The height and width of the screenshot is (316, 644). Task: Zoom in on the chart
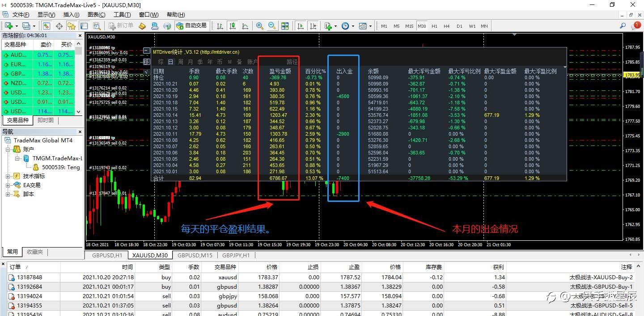(x=259, y=26)
